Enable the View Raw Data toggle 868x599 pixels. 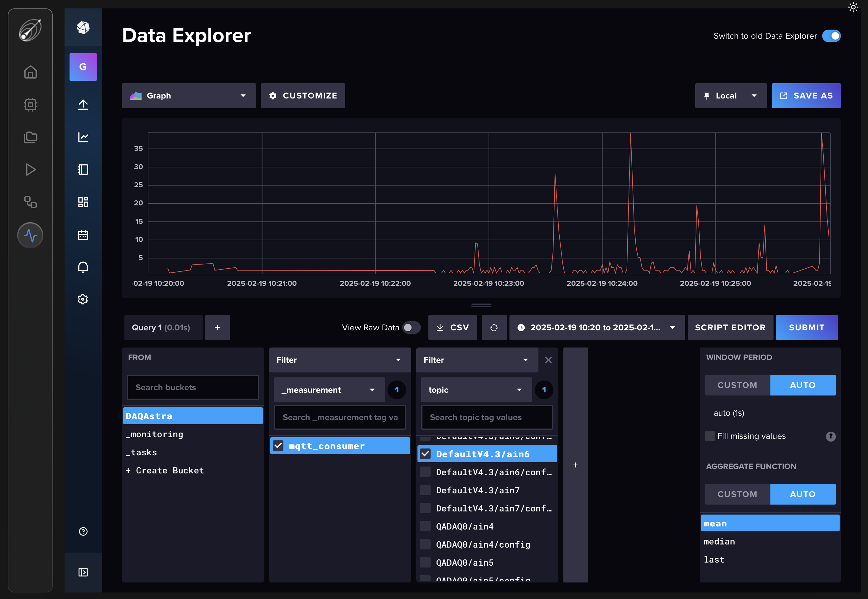point(411,328)
